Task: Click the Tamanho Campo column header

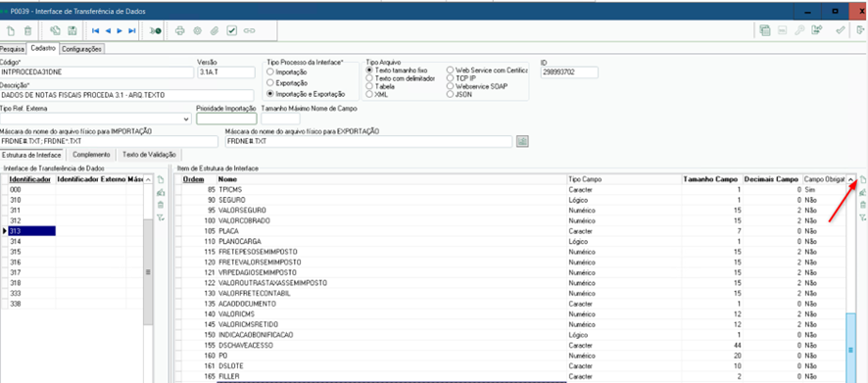Action: [711, 180]
